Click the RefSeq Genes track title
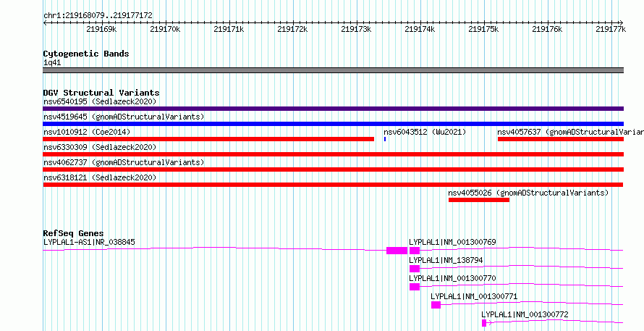The width and height of the screenshot is (644, 331). (73, 233)
